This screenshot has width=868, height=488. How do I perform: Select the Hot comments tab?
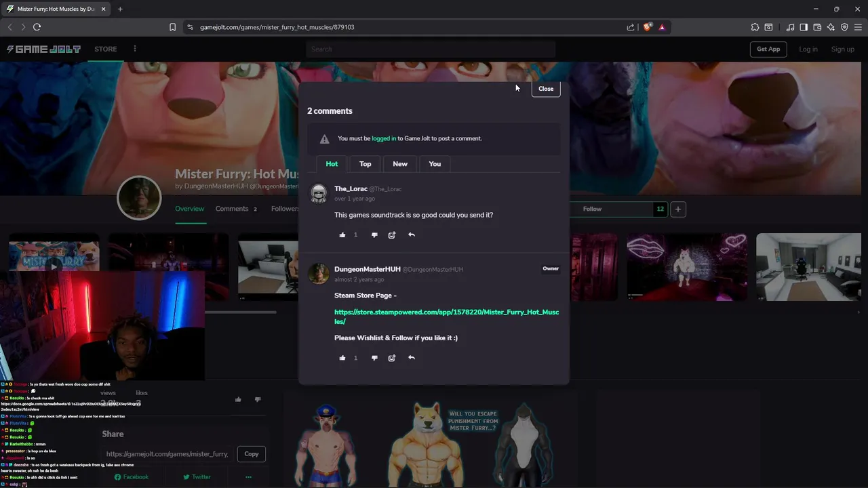coord(332,164)
